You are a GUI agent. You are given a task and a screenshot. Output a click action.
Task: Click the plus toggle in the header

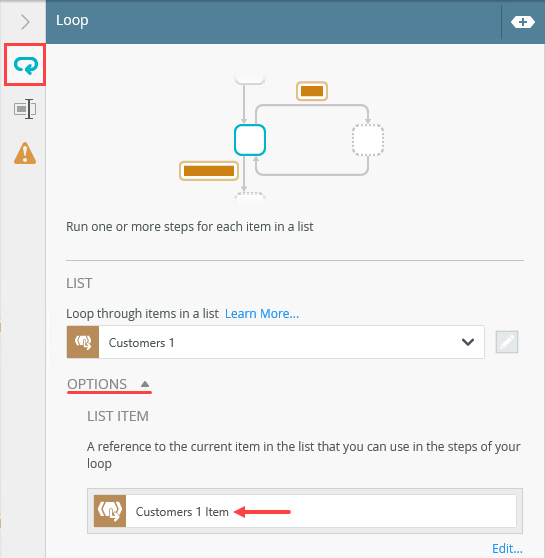tap(522, 22)
